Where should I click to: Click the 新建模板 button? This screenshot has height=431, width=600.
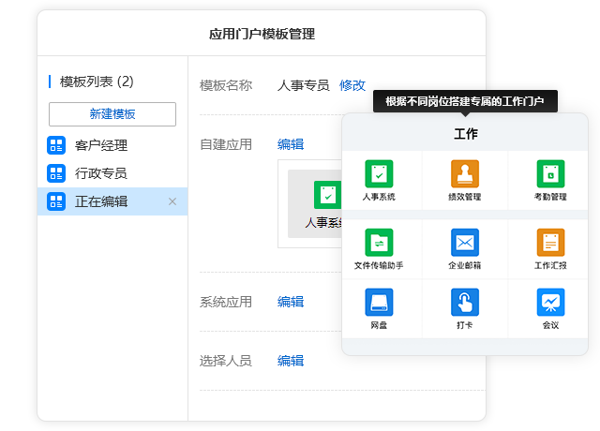(x=112, y=114)
